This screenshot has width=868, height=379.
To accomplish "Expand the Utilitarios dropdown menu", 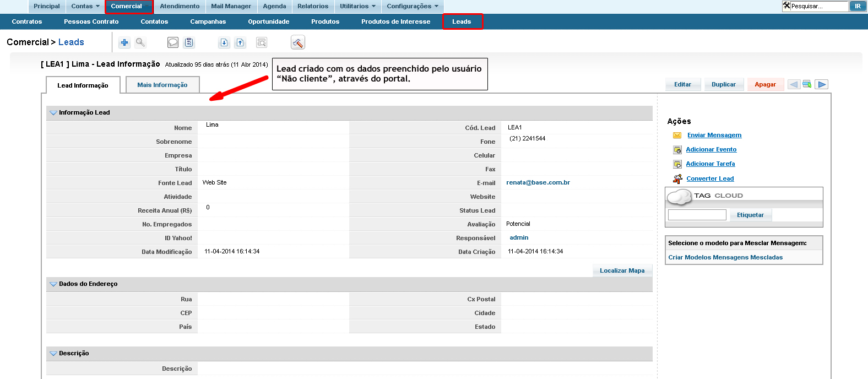I will pos(357,7).
